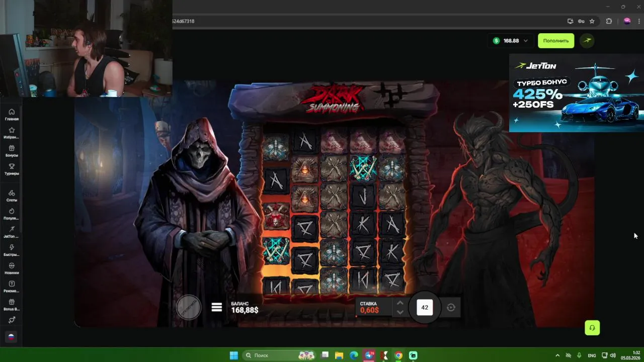Image resolution: width=644 pixels, height=362 pixels.
Task: Click the sidebar icon below Bonus Buy
Action: click(12, 320)
